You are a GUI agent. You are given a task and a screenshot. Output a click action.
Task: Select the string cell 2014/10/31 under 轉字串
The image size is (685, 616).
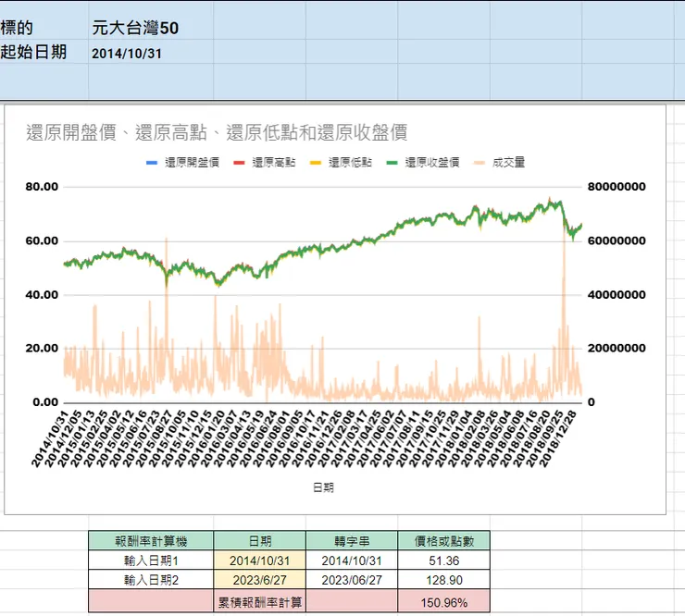click(x=352, y=561)
